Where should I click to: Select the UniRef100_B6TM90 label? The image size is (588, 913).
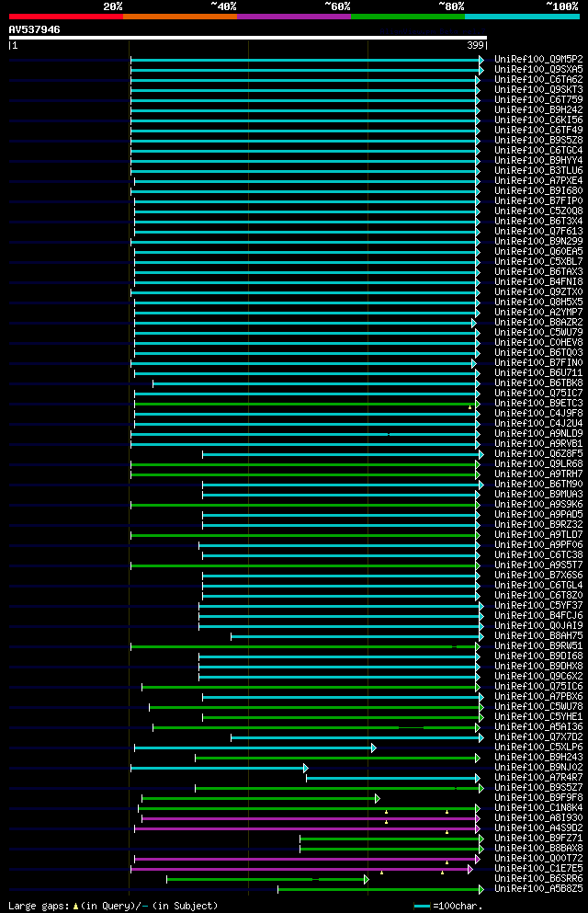click(x=538, y=484)
